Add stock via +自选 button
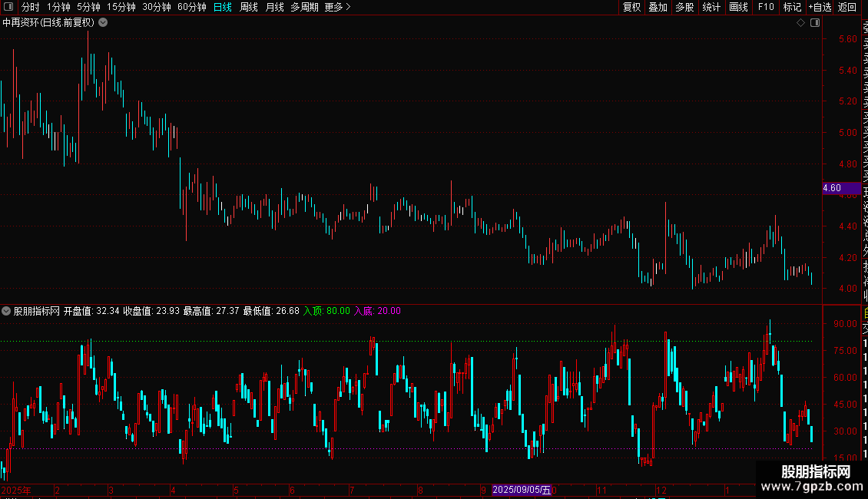 [820, 7]
